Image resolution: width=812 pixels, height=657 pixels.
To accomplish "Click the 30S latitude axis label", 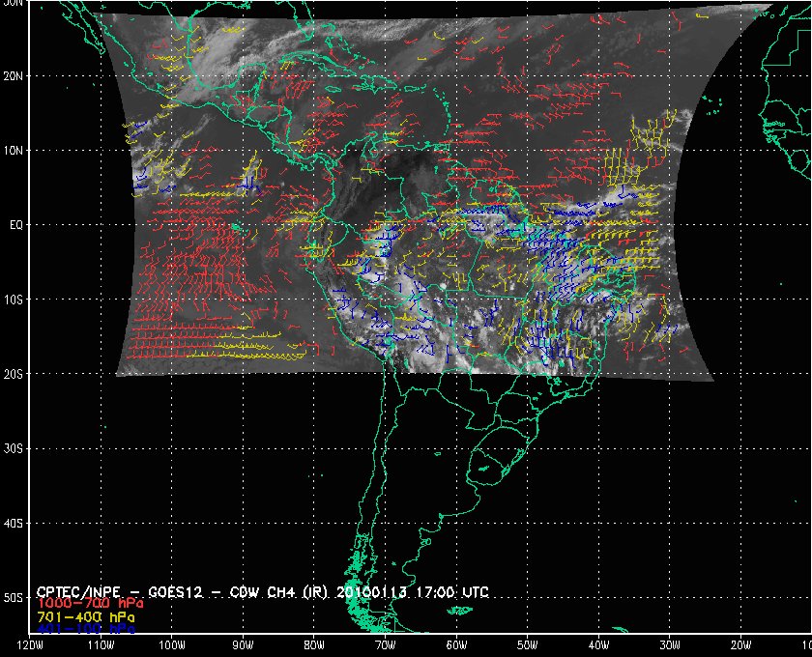I will click(13, 449).
